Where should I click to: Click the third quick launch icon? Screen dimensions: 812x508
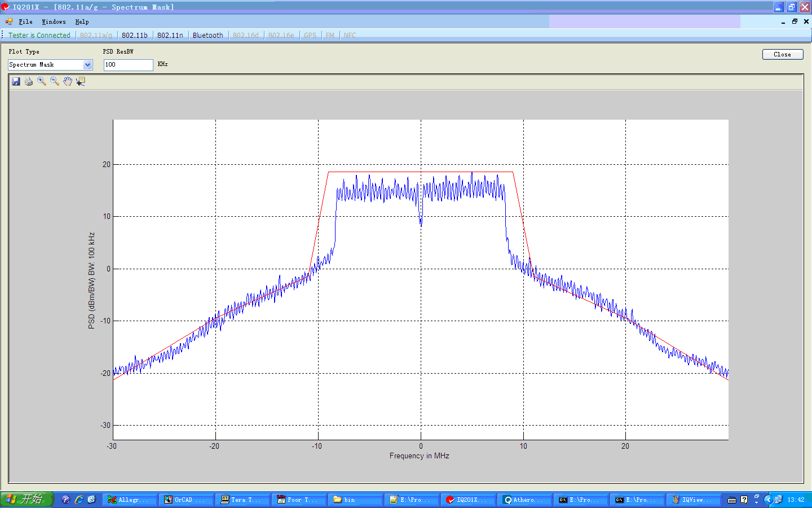(x=92, y=500)
